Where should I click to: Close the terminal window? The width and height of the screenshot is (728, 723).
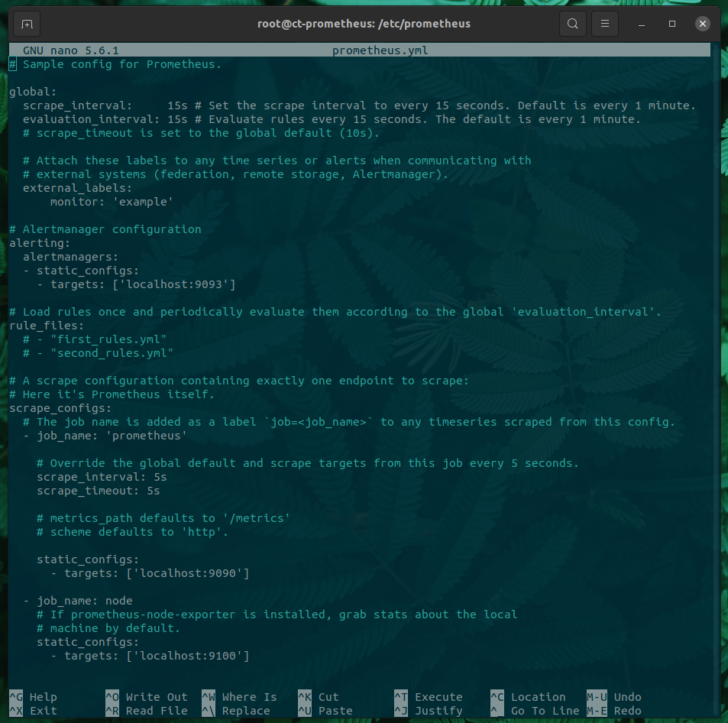click(703, 24)
